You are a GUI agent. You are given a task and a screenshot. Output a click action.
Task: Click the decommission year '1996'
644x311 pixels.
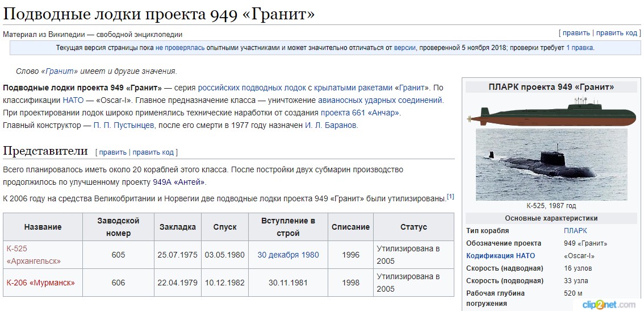351,255
